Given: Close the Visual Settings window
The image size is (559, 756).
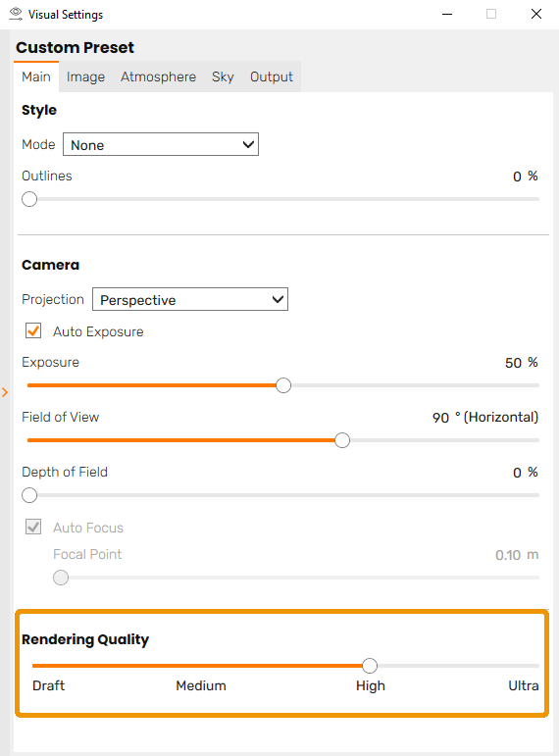Looking at the screenshot, I should coord(535,14).
